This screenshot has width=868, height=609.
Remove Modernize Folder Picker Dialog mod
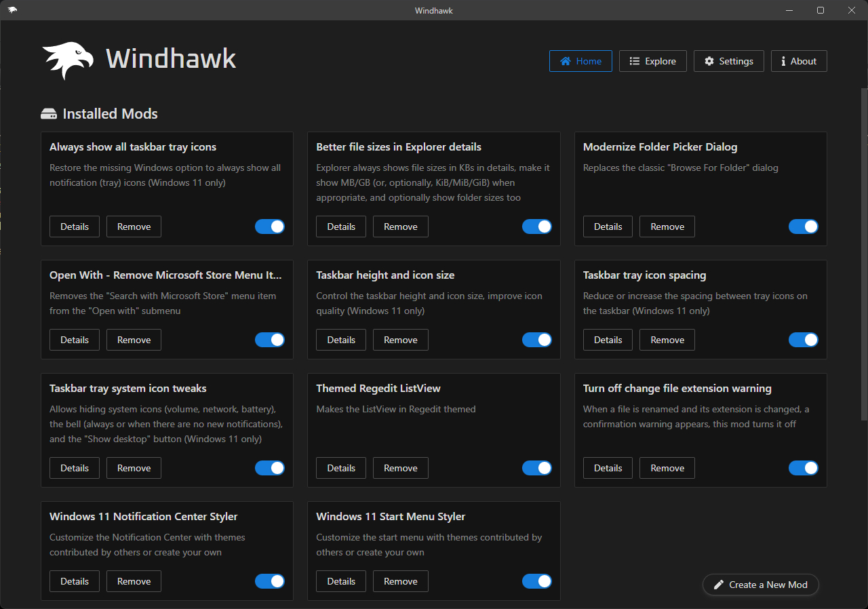coord(667,227)
